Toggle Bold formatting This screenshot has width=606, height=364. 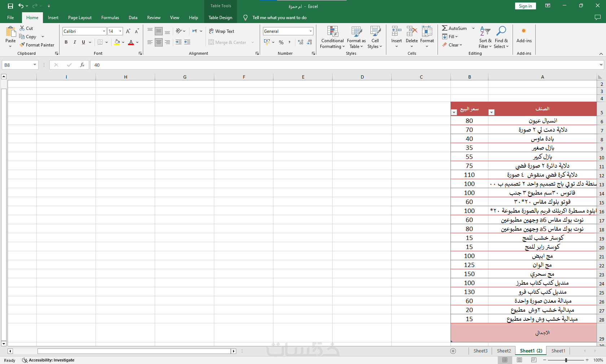click(x=66, y=42)
